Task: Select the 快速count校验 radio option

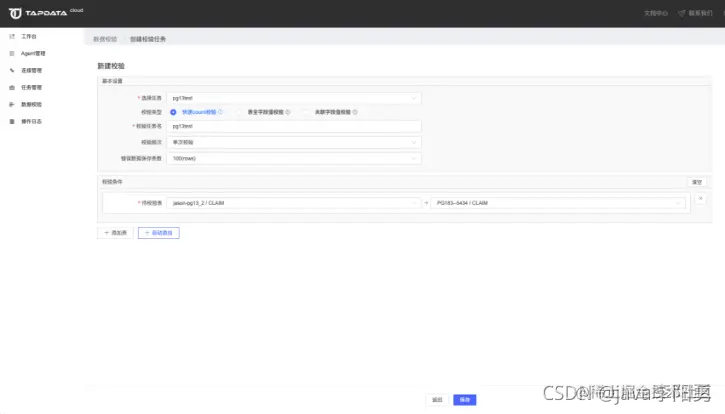Action: [173, 112]
